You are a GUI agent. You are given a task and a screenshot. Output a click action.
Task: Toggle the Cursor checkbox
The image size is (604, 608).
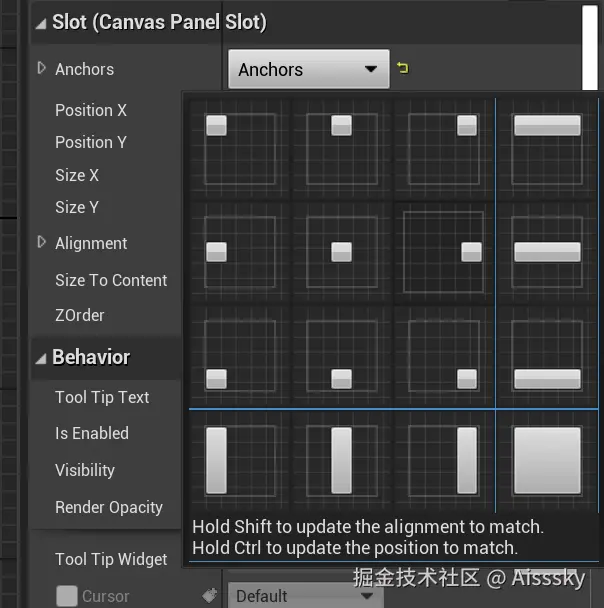67,596
